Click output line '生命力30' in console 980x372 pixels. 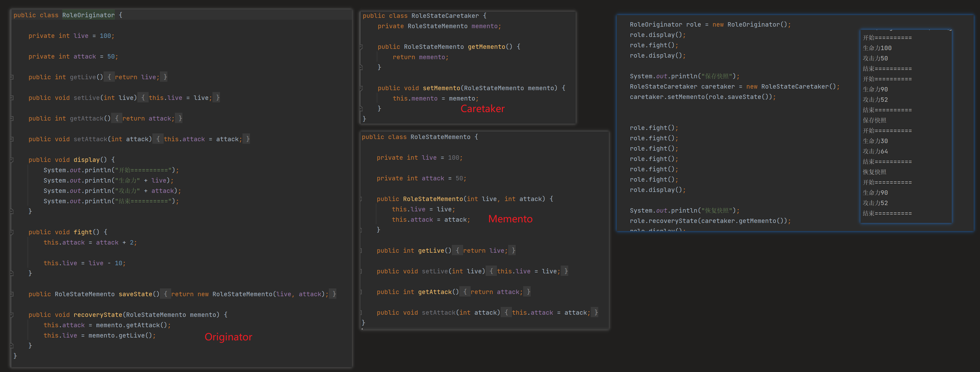click(x=875, y=141)
